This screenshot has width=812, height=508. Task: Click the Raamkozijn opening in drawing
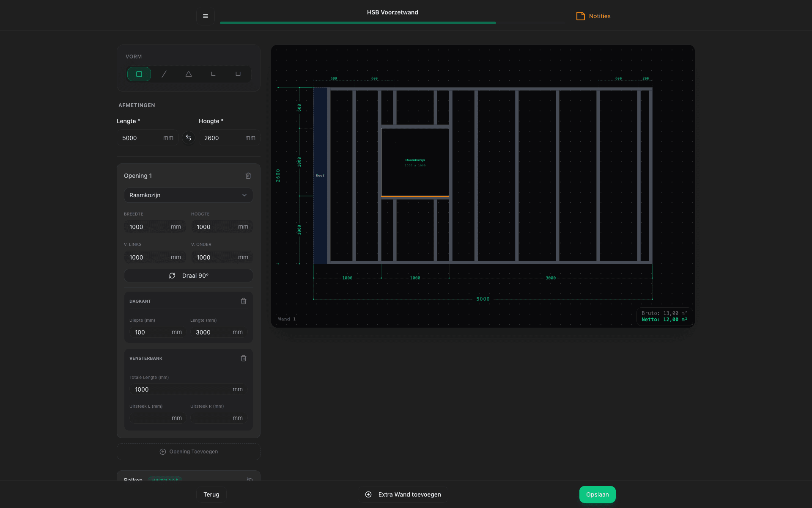[415, 162]
